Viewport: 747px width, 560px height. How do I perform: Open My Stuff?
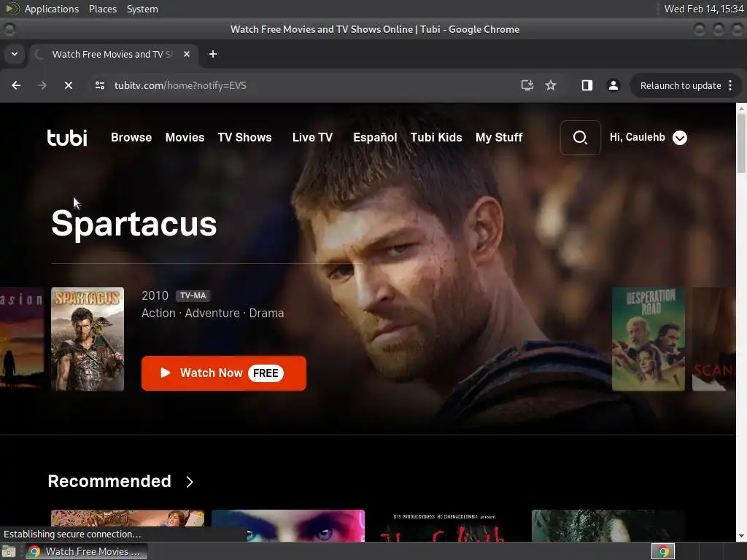(499, 138)
